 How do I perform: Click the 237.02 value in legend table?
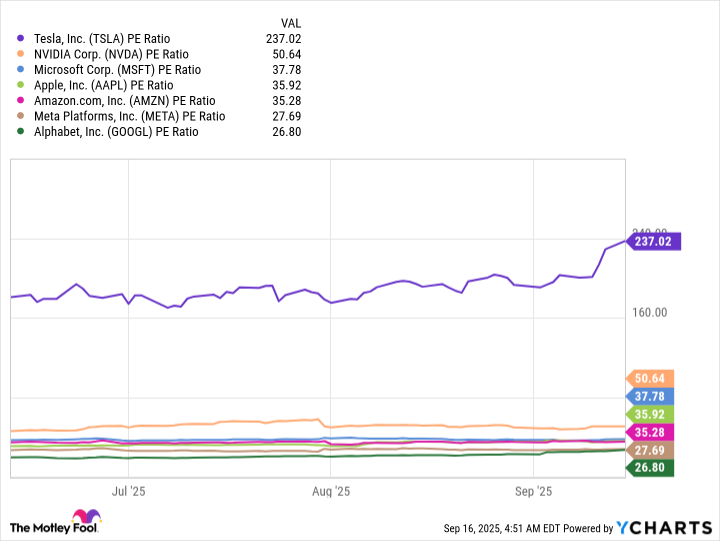pyautogui.click(x=283, y=39)
